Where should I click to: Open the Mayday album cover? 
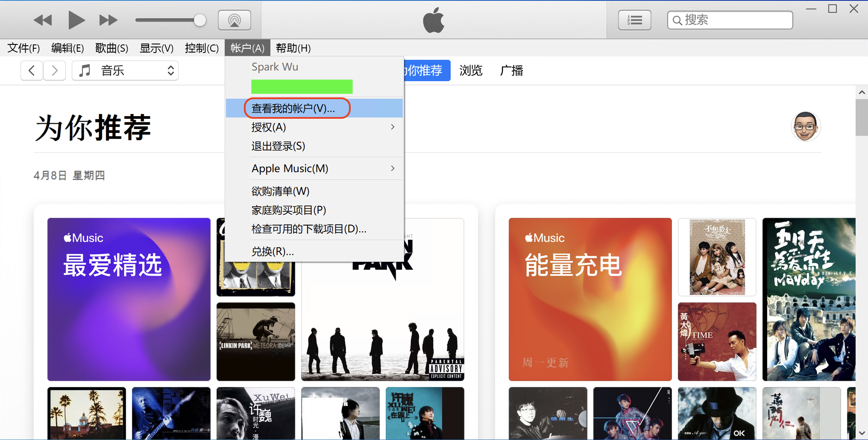tap(809, 299)
